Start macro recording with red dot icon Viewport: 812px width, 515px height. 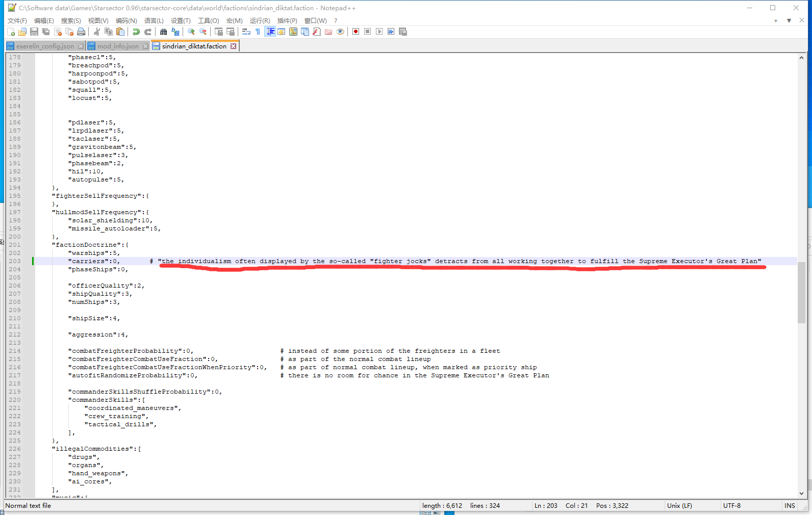click(x=356, y=32)
